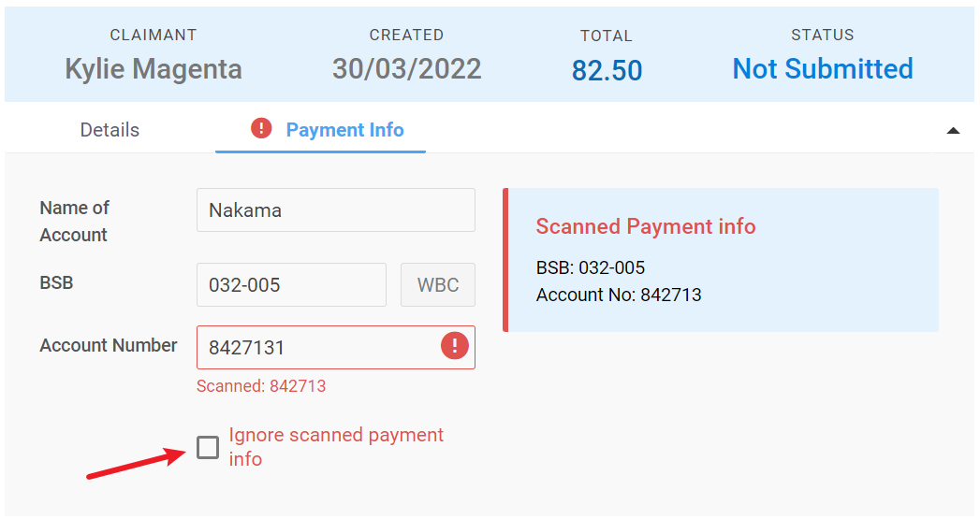Click the 82.50 total amount
The height and width of the screenshot is (519, 980).
(607, 71)
